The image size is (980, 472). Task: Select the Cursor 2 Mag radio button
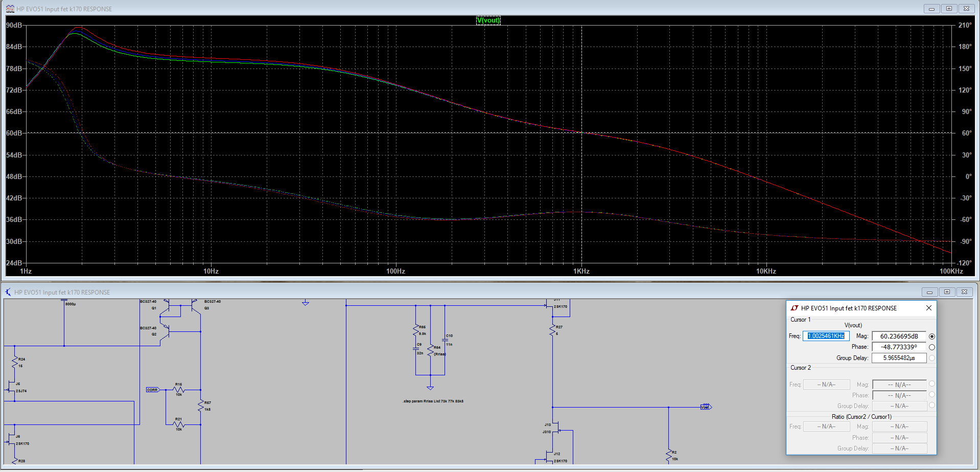932,384
